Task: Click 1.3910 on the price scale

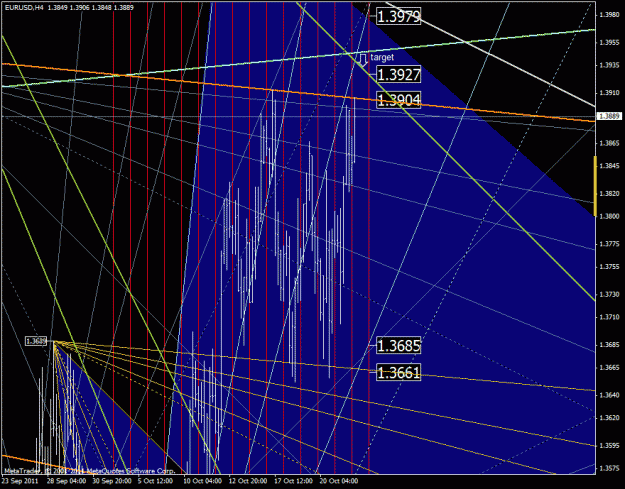Action: pos(609,92)
